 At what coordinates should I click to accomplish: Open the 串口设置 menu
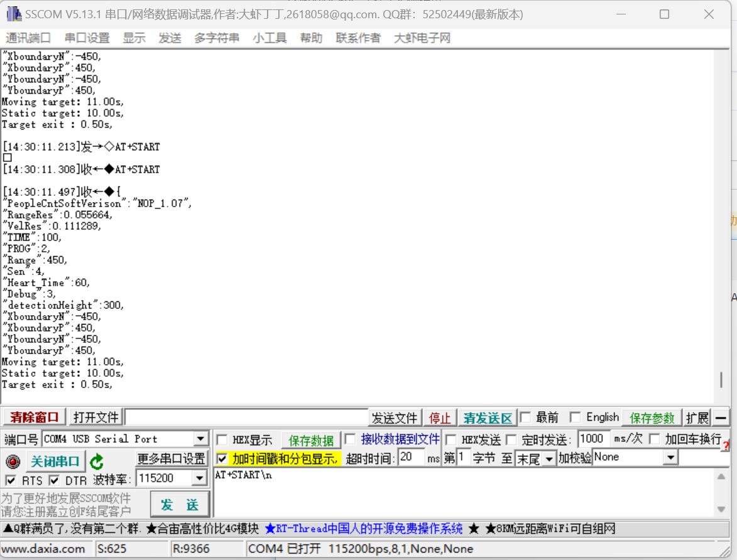pos(87,38)
